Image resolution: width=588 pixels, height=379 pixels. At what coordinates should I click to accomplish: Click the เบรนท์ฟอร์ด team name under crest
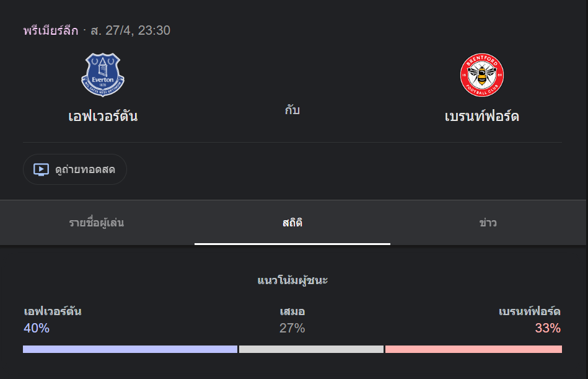482,116
